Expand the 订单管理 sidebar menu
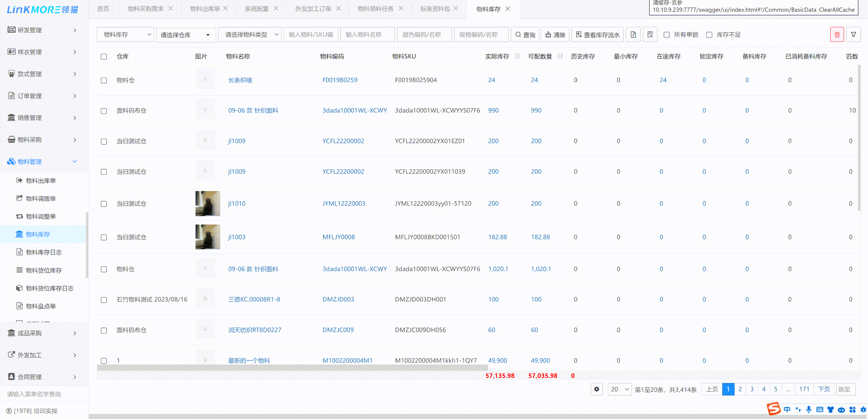 coord(42,96)
